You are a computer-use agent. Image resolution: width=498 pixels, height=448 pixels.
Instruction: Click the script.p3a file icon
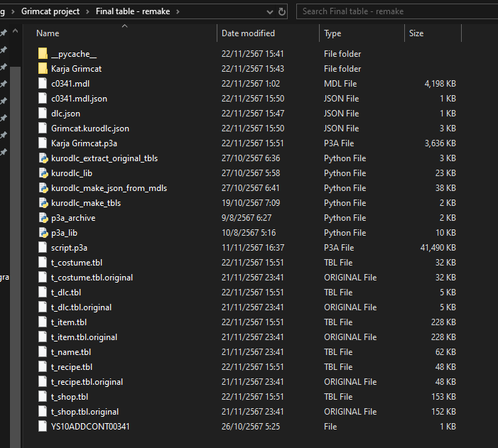(x=43, y=248)
